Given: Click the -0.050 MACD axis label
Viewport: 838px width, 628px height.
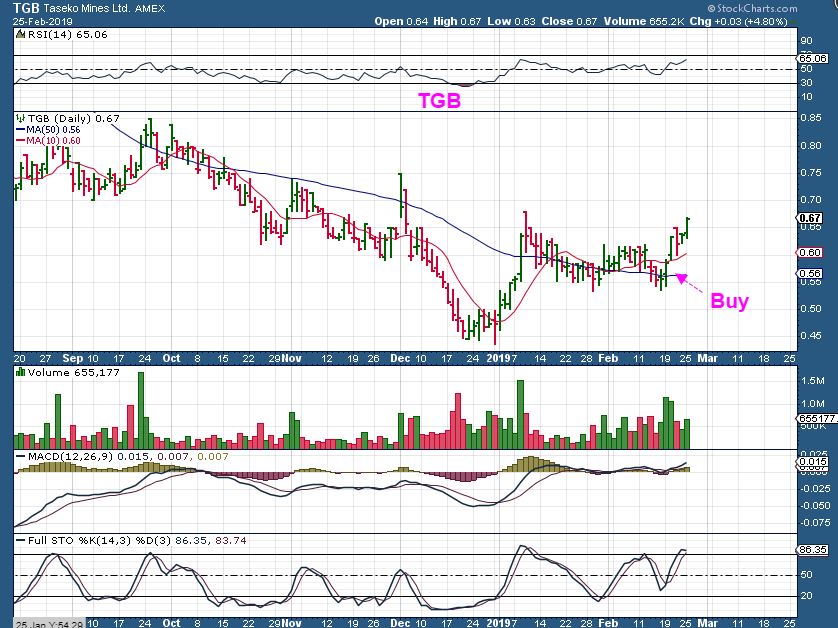Looking at the screenshot, I should click(x=815, y=506).
